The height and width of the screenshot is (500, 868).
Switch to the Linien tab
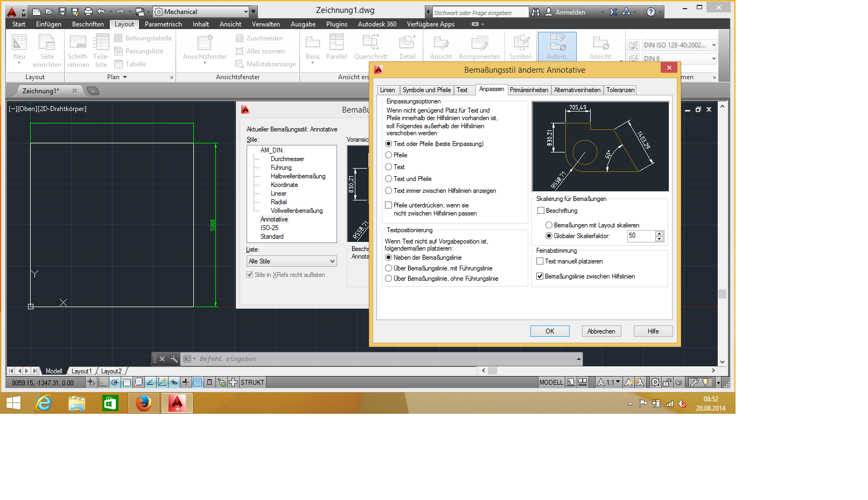click(387, 90)
